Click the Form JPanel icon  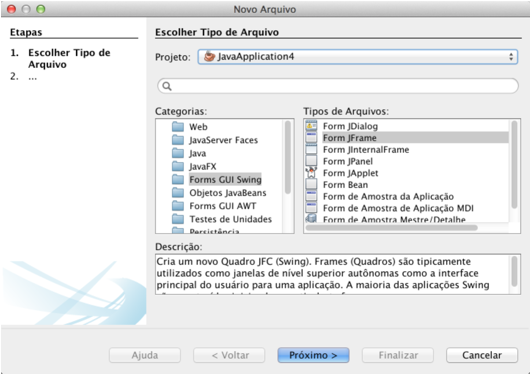click(x=311, y=161)
